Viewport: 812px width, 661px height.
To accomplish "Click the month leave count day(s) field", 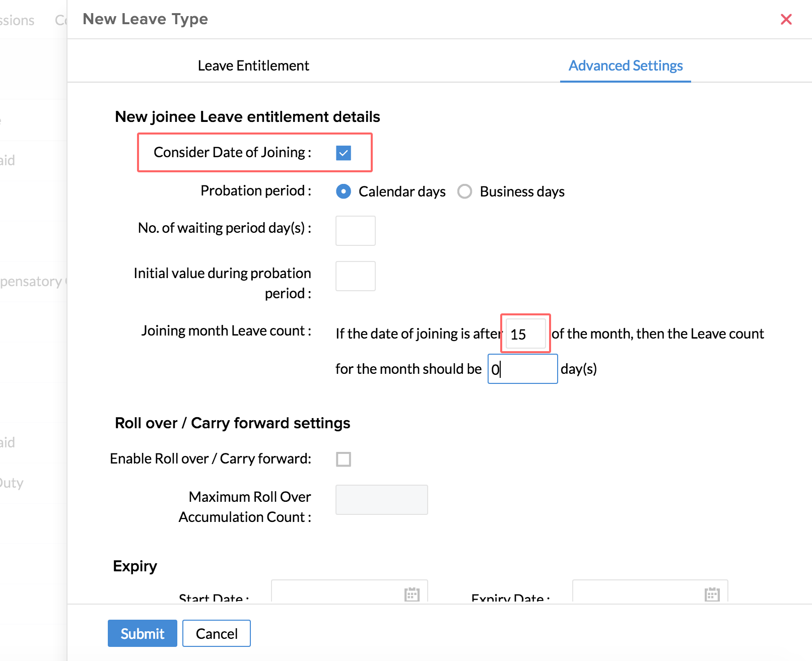I will (523, 369).
